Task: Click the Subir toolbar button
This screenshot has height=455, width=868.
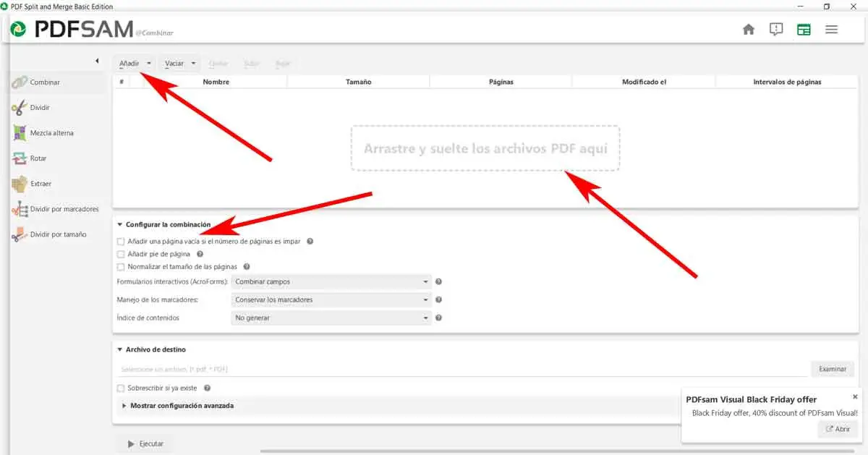Action: coord(251,64)
